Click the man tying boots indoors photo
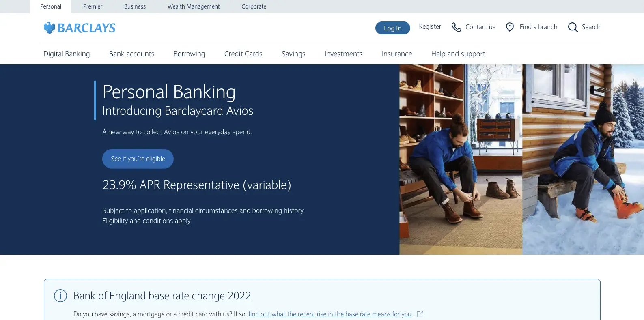 point(461,159)
